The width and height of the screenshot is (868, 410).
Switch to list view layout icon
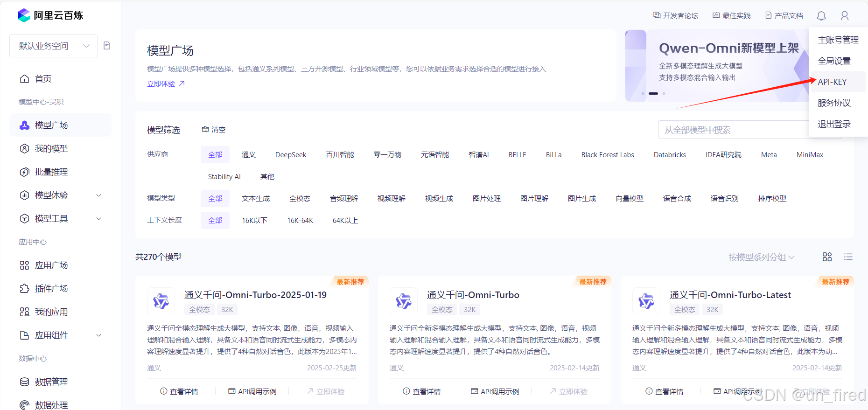coord(848,257)
